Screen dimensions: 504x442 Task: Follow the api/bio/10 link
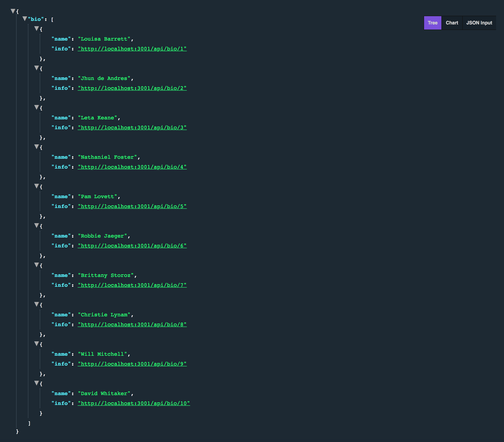click(x=134, y=403)
